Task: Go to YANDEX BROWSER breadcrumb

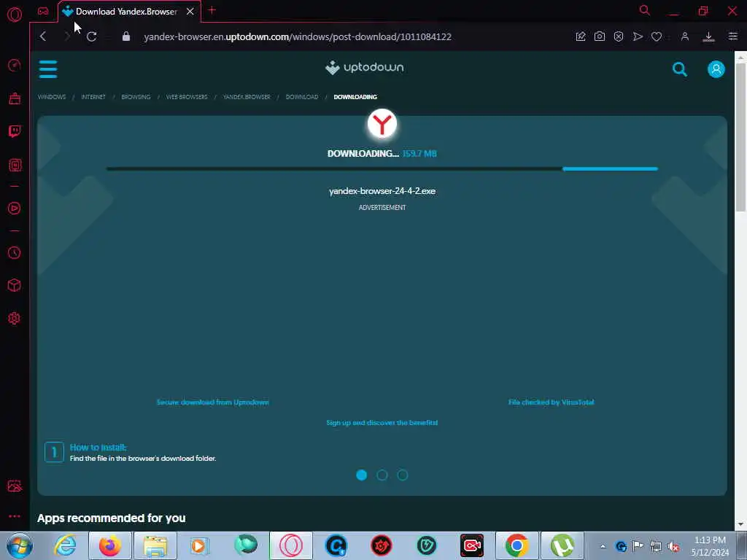Action: [247, 97]
